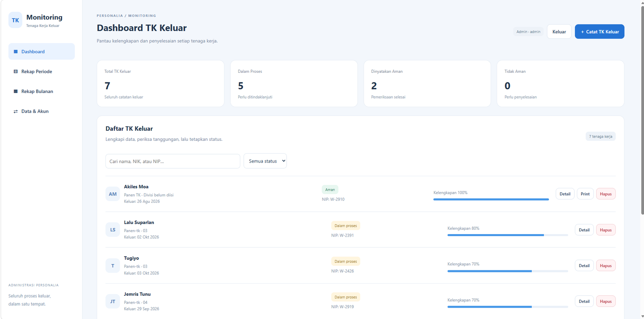Click the JT avatar for Jemris Tunu
This screenshot has height=319, width=644.
pos(113,301)
